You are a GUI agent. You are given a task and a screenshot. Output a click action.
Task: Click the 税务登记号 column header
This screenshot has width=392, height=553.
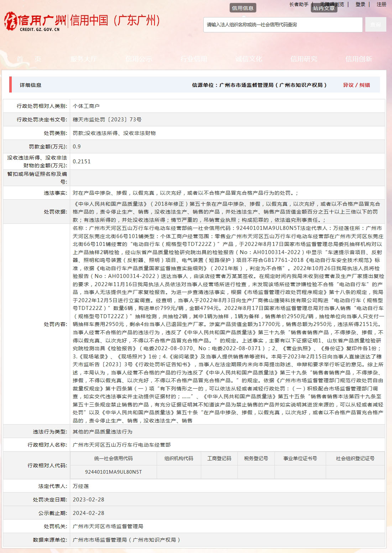tap(256, 458)
